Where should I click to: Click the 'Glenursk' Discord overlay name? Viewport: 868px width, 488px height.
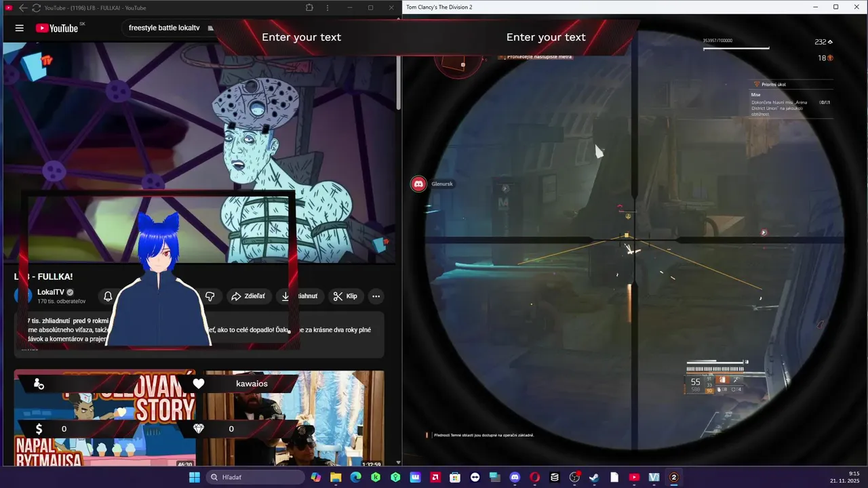point(442,184)
